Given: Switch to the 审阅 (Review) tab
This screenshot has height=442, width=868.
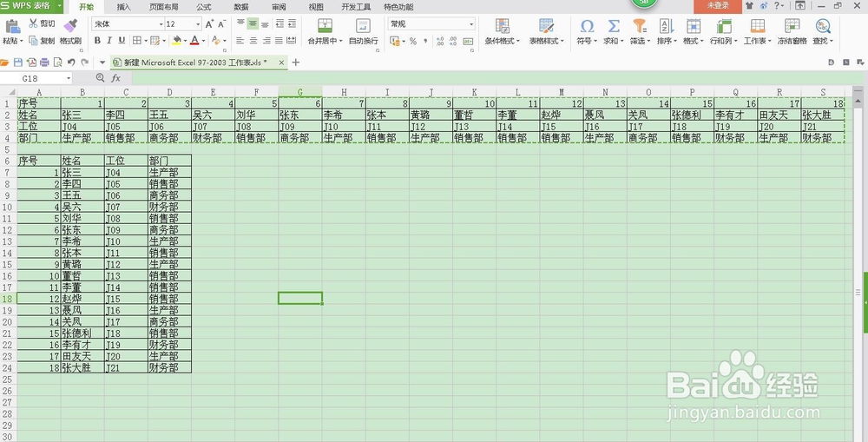Looking at the screenshot, I should (x=279, y=7).
